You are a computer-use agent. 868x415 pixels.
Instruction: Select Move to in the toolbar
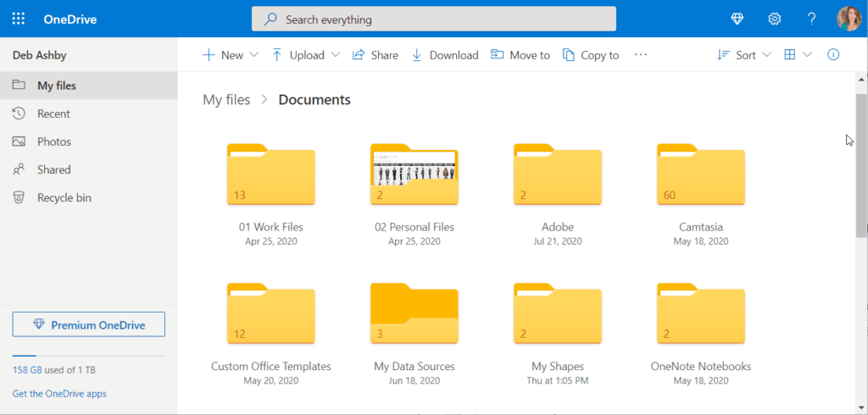[520, 55]
